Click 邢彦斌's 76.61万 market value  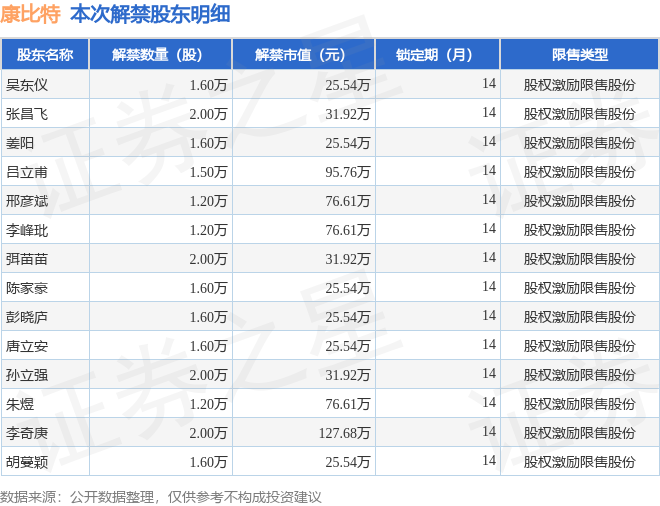point(348,201)
